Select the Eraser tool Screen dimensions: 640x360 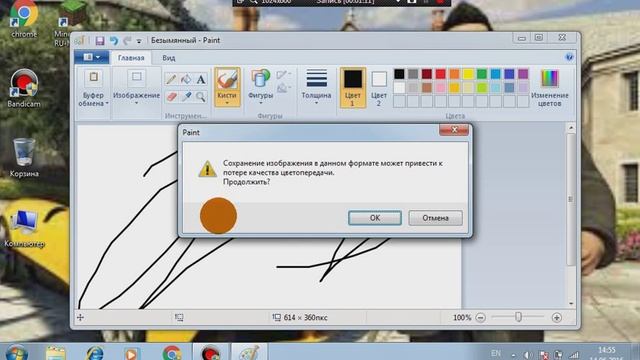(x=171, y=97)
